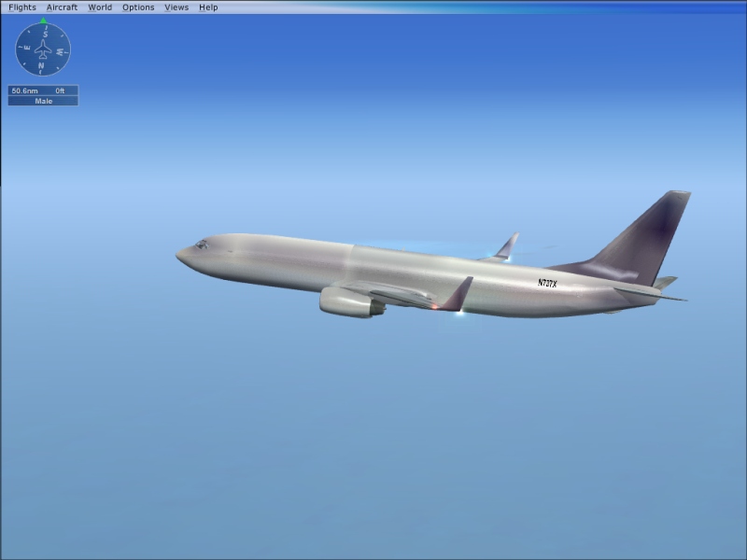Click the 50.6nm distance readout
747x560 pixels.
click(x=25, y=91)
